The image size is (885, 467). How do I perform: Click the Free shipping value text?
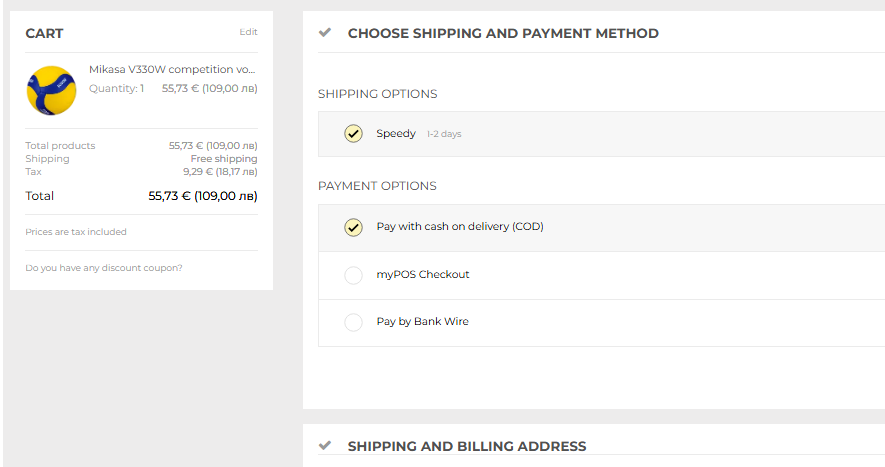click(224, 159)
